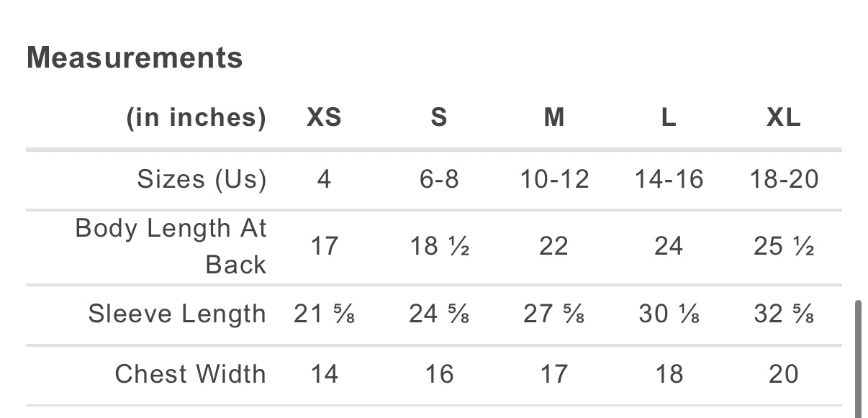
Task: Select the L size column header
Action: pyautogui.click(x=669, y=117)
